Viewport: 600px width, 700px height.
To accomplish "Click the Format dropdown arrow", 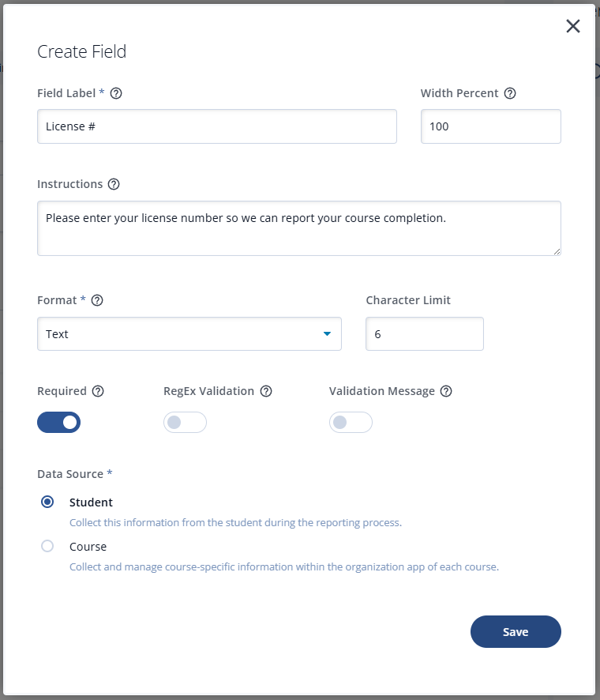I will [327, 334].
